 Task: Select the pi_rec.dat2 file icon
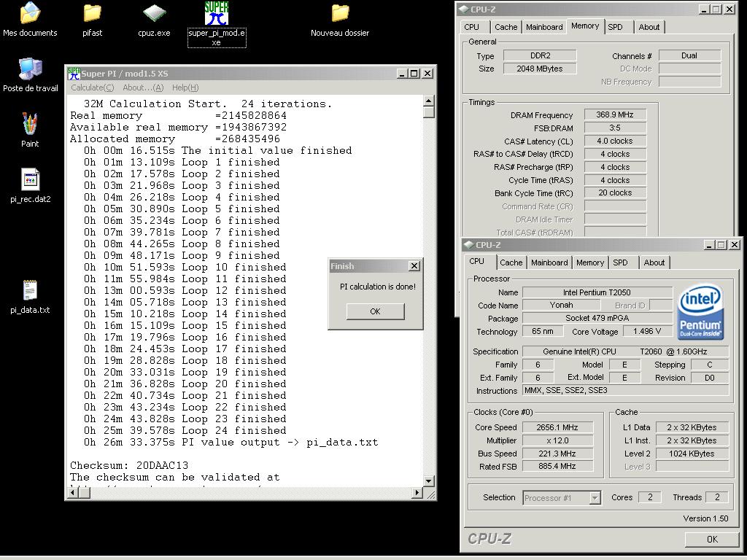tap(30, 186)
